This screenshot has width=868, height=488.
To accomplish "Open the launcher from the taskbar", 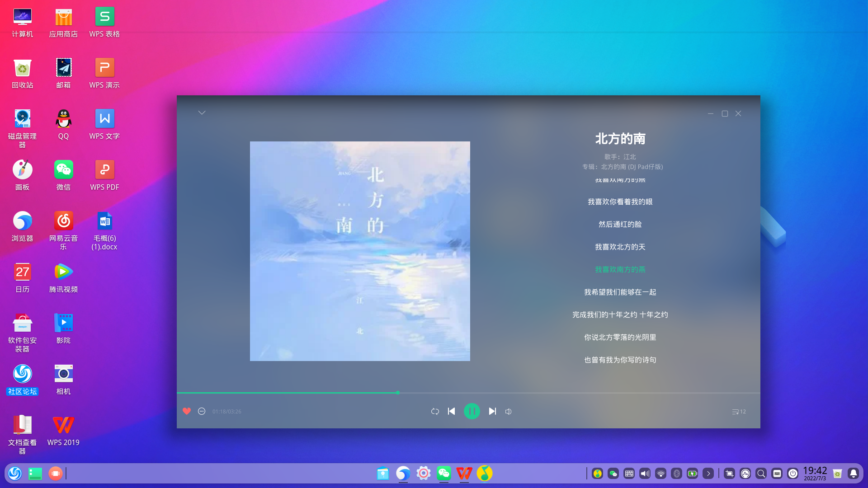I will click(15, 474).
